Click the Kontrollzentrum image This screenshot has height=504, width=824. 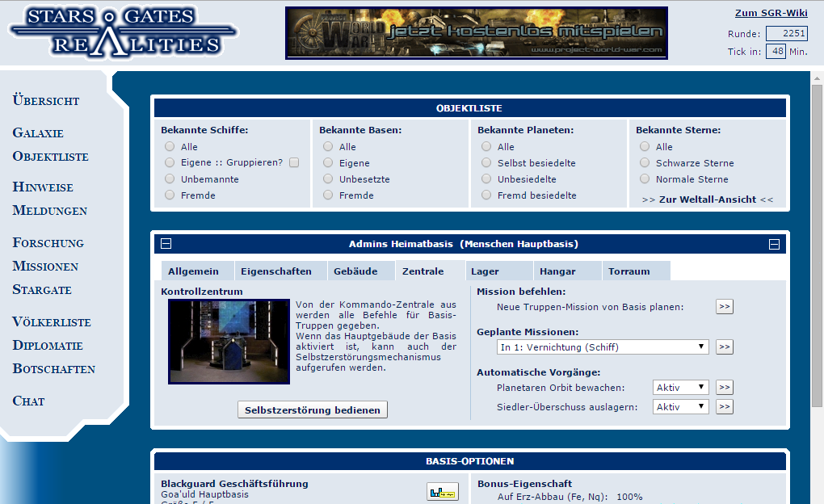[x=229, y=342]
